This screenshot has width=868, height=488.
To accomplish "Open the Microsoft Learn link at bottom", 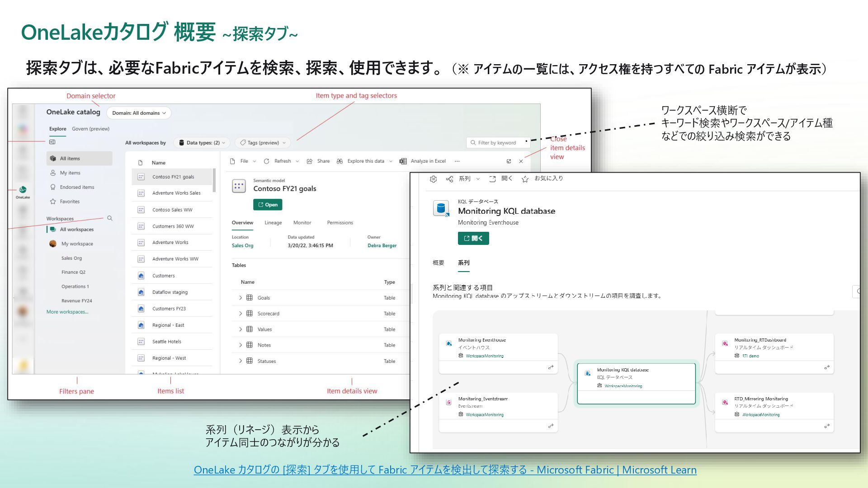I will pos(445,470).
